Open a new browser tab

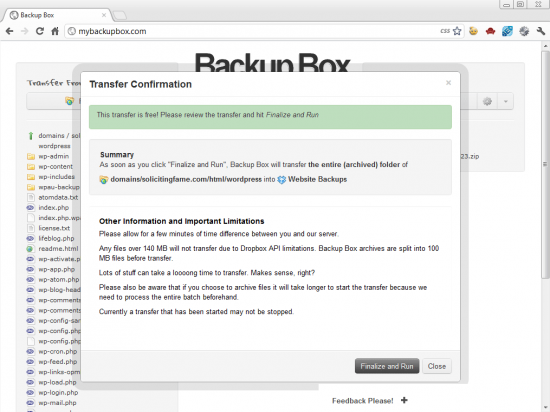click(x=120, y=15)
